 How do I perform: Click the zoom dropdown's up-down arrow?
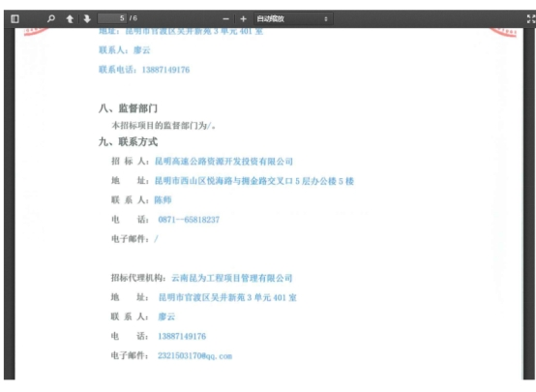[326, 18]
